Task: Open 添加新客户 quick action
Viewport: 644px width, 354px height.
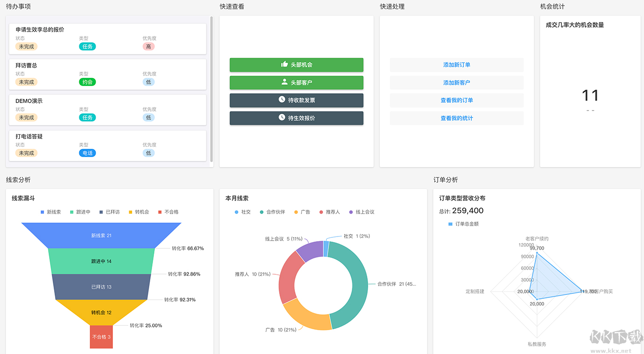Action: click(456, 83)
